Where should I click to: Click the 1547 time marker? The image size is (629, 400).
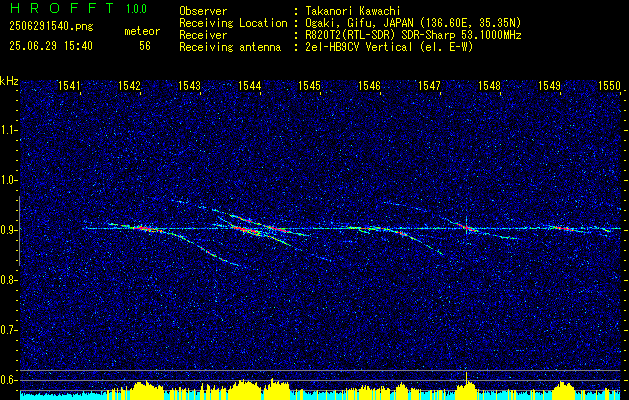click(x=430, y=85)
